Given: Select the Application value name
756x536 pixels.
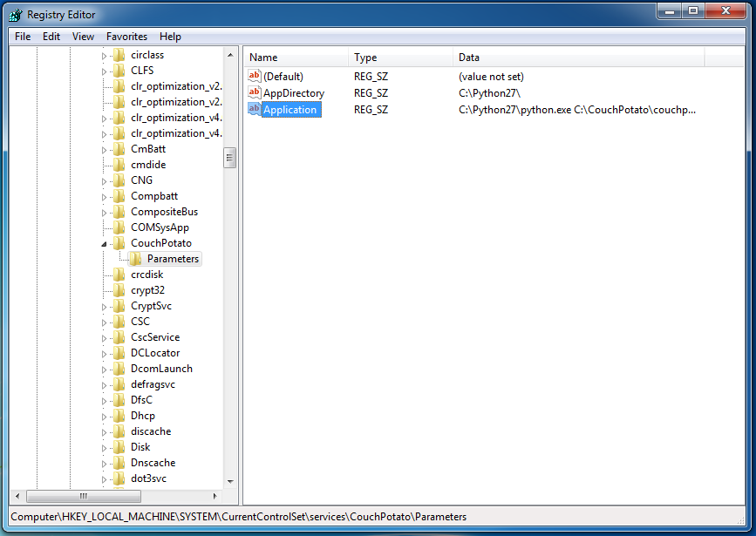Looking at the screenshot, I should pyautogui.click(x=290, y=110).
